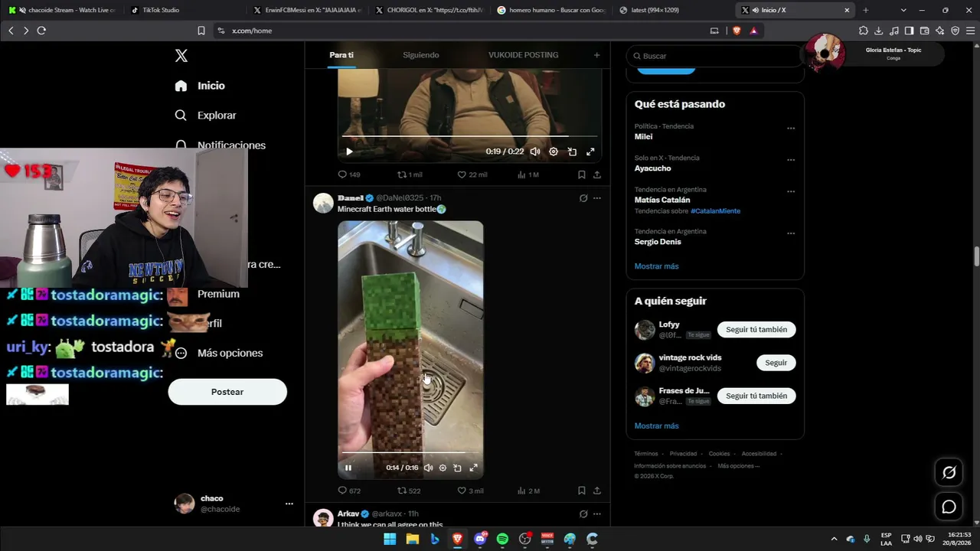The height and width of the screenshot is (551, 980).
Task: Open more options on the Arkav post
Action: (597, 514)
